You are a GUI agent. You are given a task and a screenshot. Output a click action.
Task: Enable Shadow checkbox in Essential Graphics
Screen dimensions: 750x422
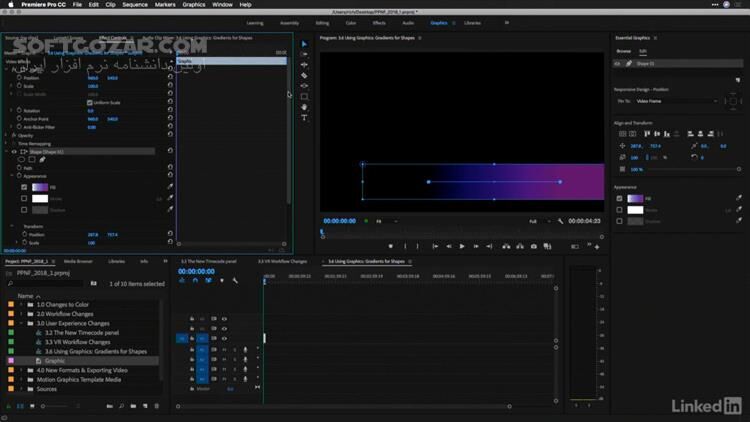(x=619, y=221)
